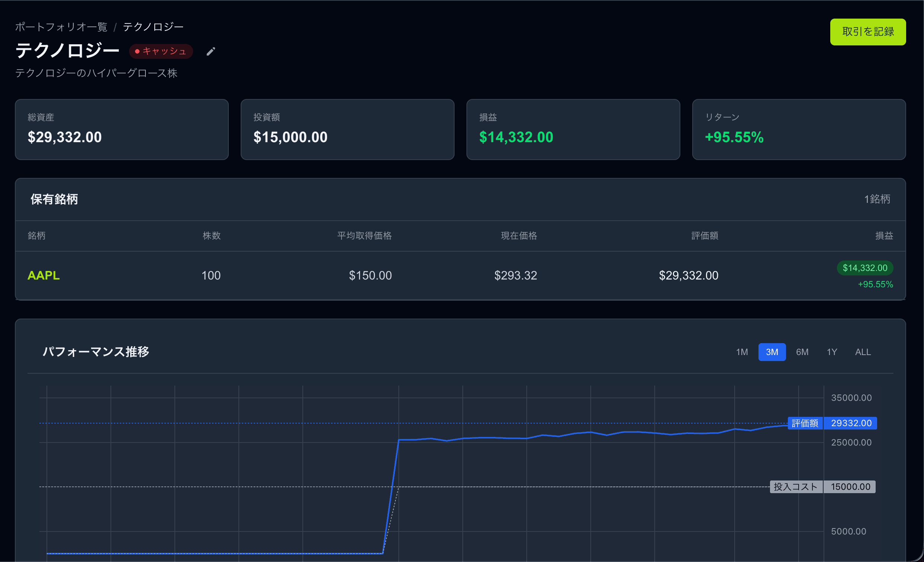Click the テクノロジー breadcrumb item
The image size is (924, 562).
pos(153,27)
